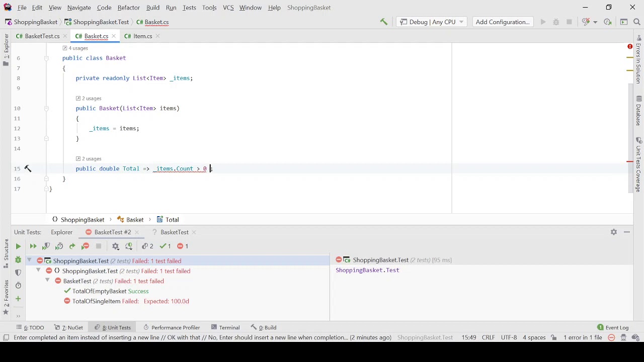This screenshot has width=644, height=362.
Task: Click unit test session icon in main toolbar
Action: [x=586, y=22]
